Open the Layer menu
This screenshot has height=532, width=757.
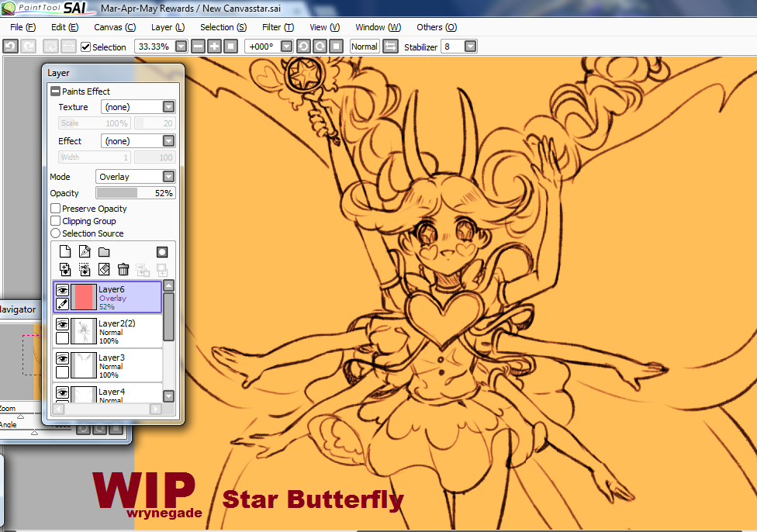168,27
